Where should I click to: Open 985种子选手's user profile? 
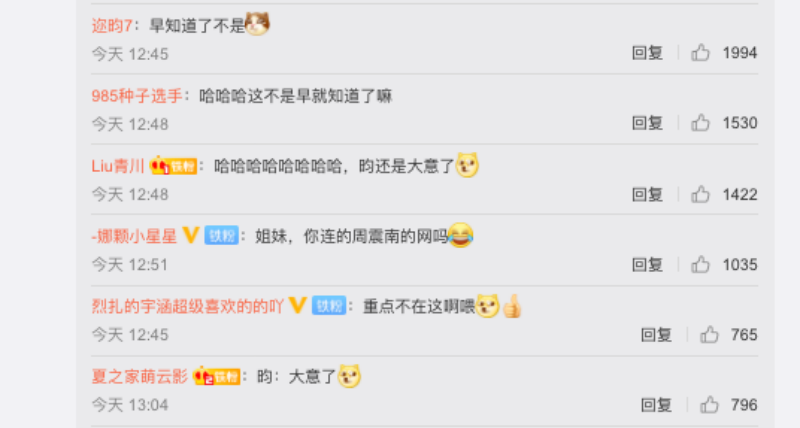tap(137, 96)
